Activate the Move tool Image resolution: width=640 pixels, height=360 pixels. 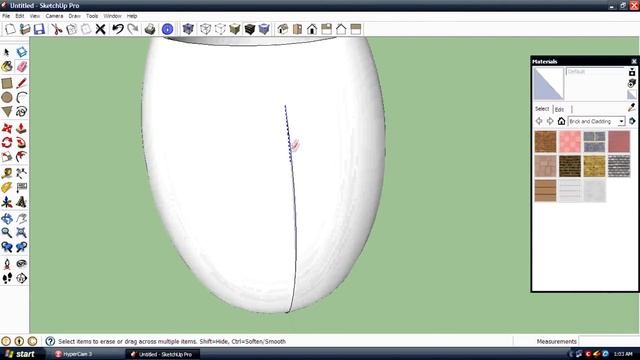(x=7, y=128)
